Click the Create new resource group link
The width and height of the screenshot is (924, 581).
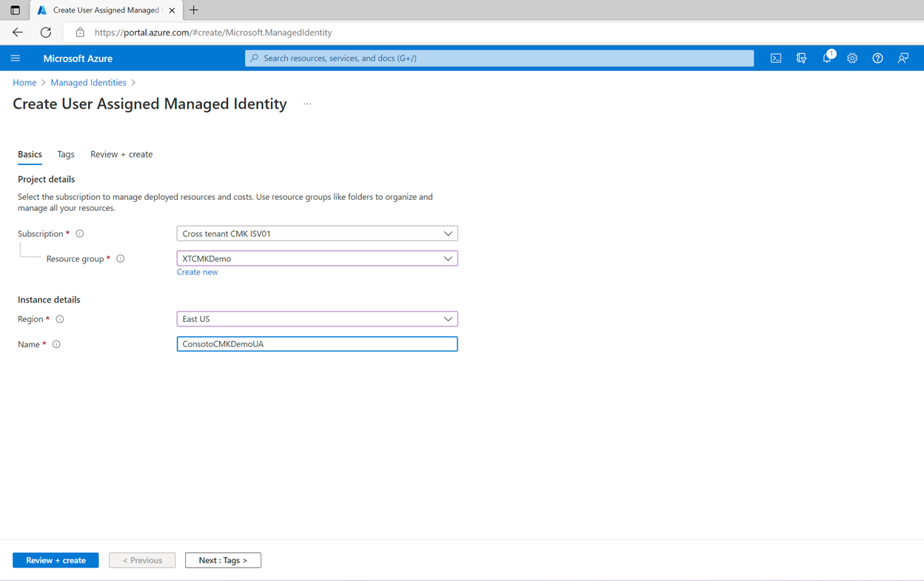click(197, 272)
